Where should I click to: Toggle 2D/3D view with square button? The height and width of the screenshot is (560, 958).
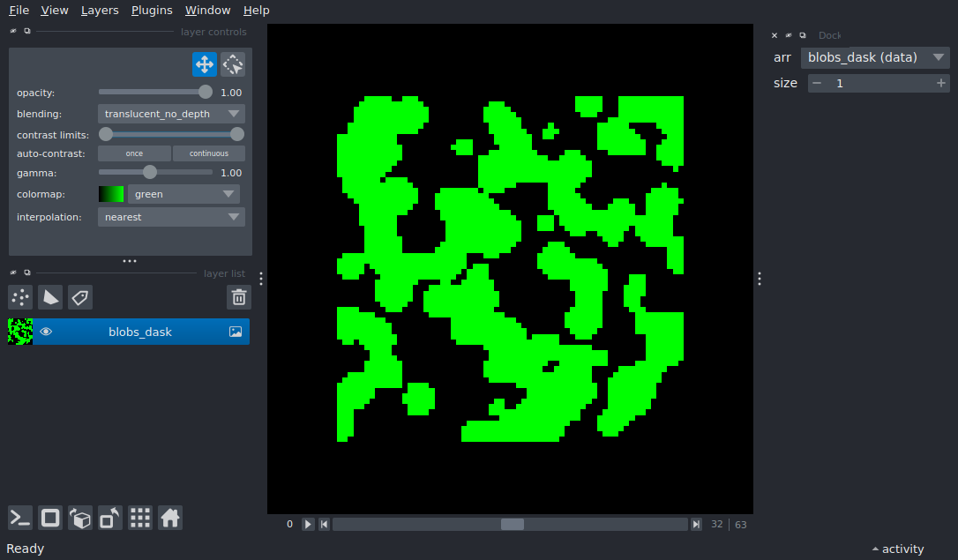pos(50,519)
